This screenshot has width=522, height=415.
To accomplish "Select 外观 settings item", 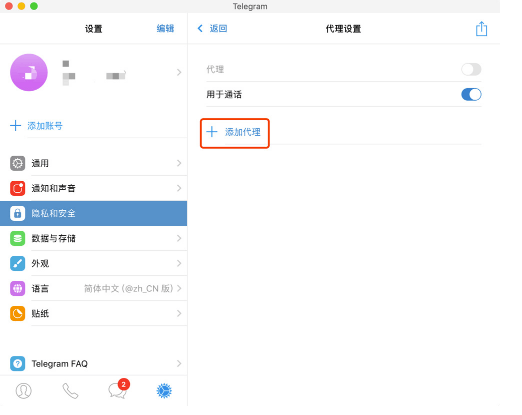I will click(x=93, y=263).
